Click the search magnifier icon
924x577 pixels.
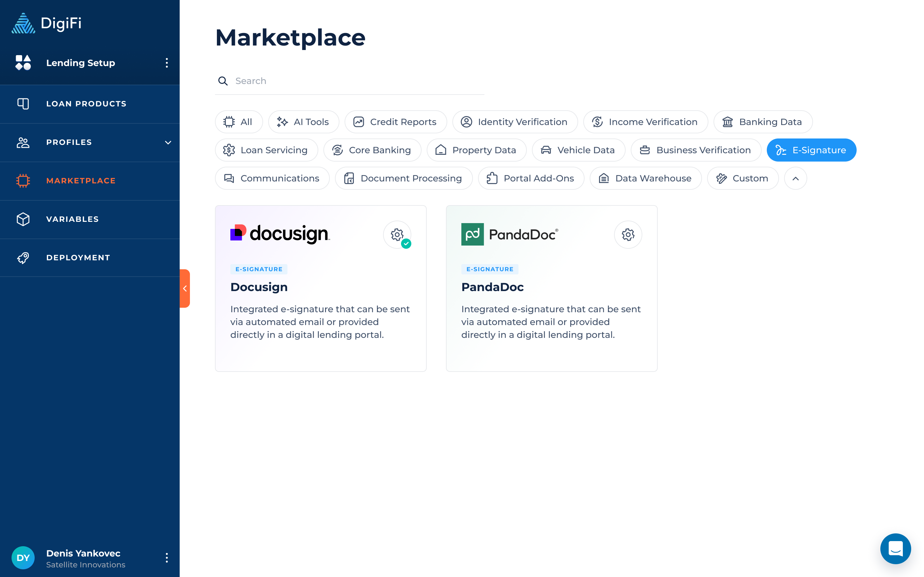coord(223,81)
